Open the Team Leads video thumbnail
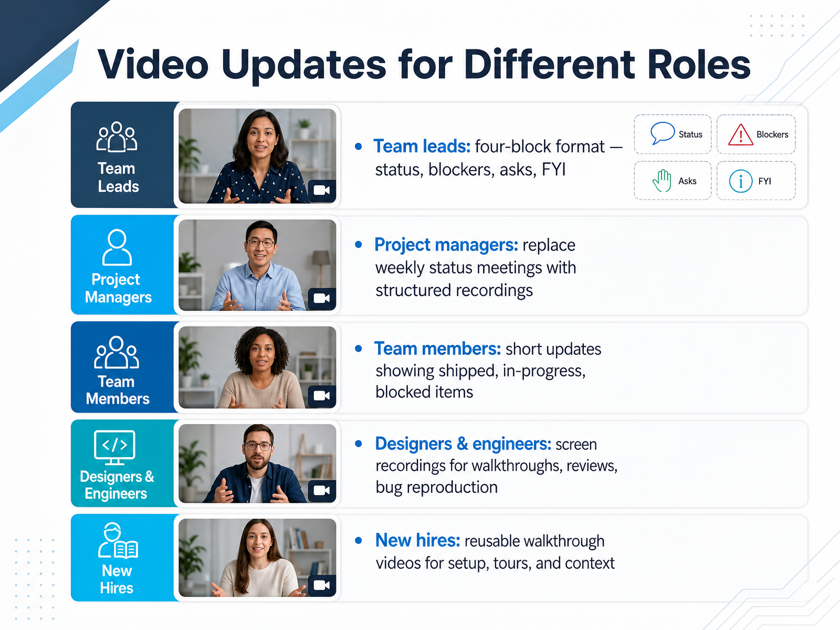Screen dimensions: 840x630 tap(257, 156)
